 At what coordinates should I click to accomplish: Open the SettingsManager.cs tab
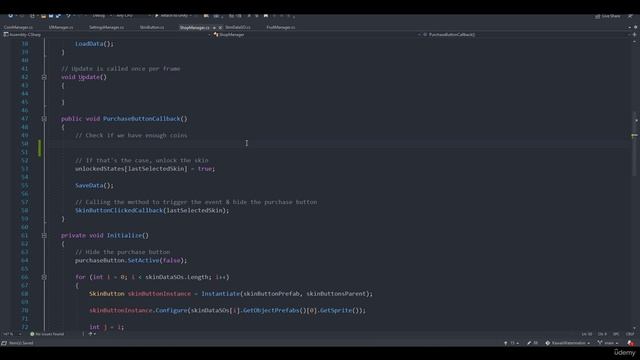click(106, 27)
